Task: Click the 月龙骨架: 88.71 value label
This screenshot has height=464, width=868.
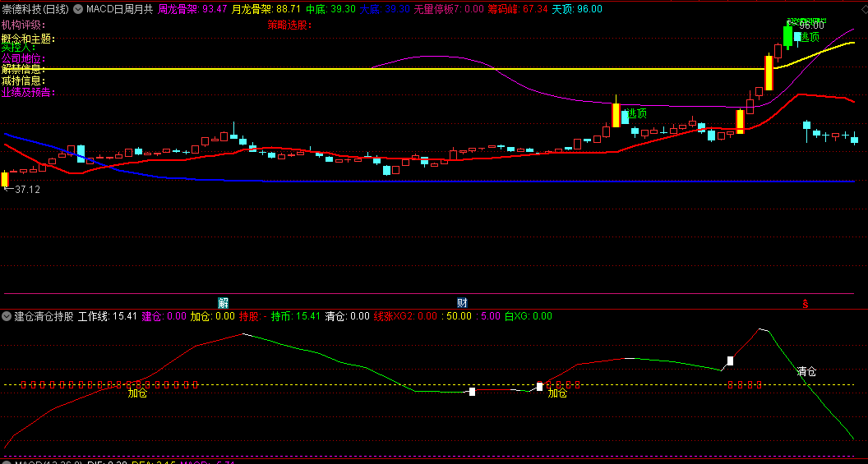Action: pyautogui.click(x=266, y=9)
